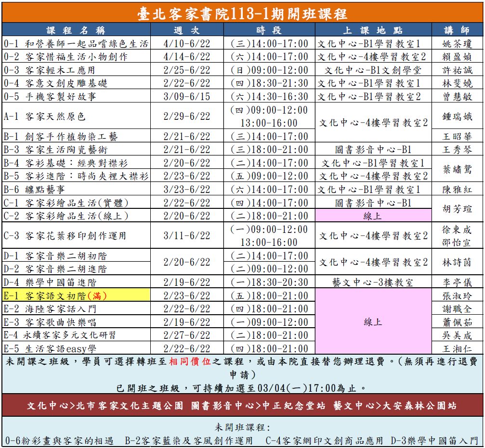Select course D-1 客家音樂二胡初階

tap(55, 256)
